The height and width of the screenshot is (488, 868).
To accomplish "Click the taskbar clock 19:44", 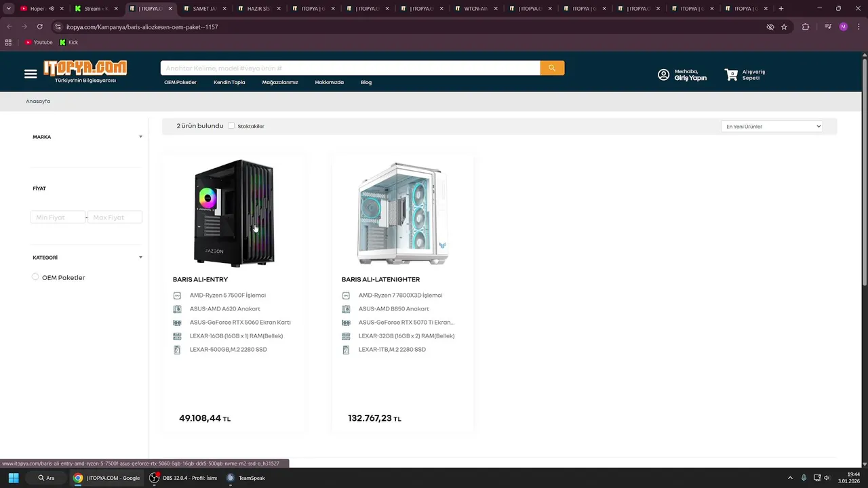I will [x=854, y=474].
